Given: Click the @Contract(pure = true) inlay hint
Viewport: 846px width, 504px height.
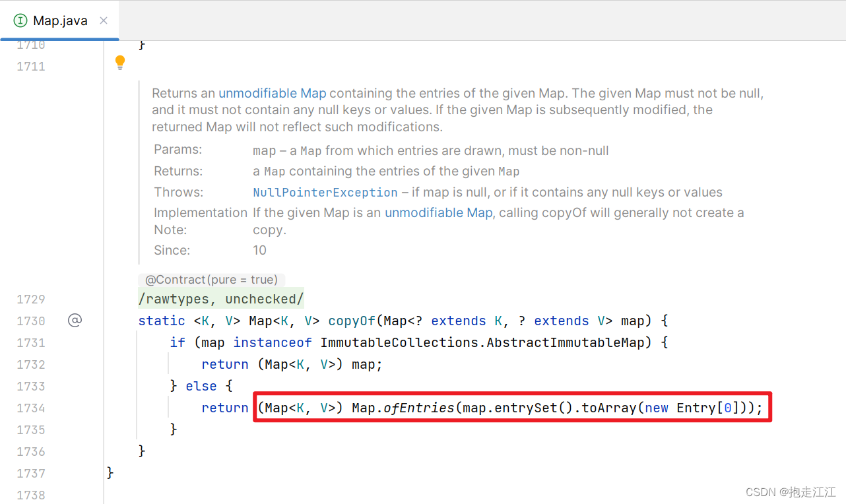Looking at the screenshot, I should pyautogui.click(x=212, y=280).
